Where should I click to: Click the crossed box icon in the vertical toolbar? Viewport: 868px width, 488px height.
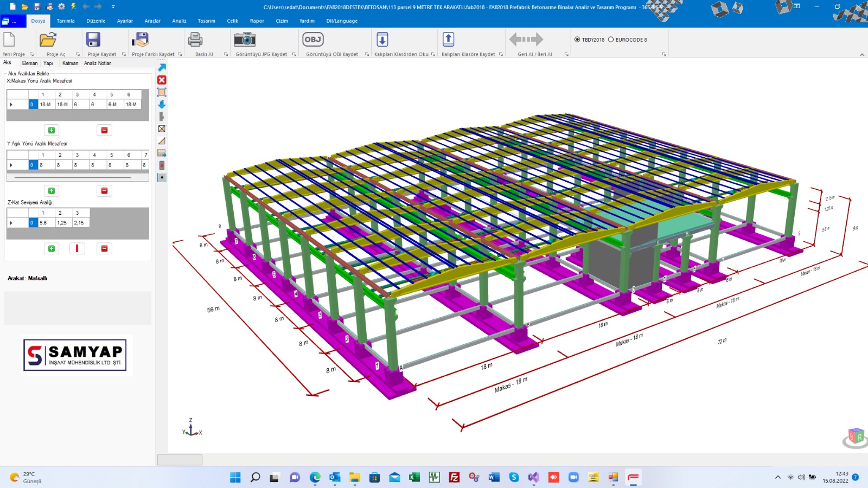pos(162,129)
